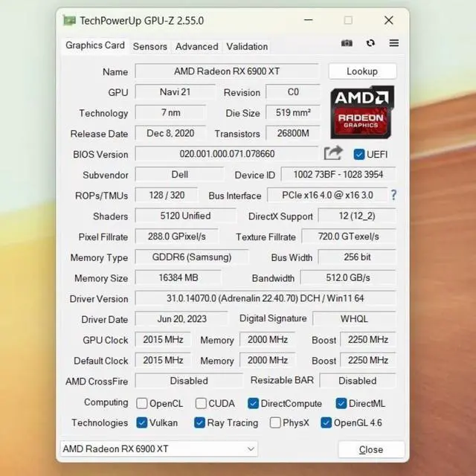The image size is (476, 476).
Task: Click the Digital Signature field WHQL
Action: (x=354, y=319)
